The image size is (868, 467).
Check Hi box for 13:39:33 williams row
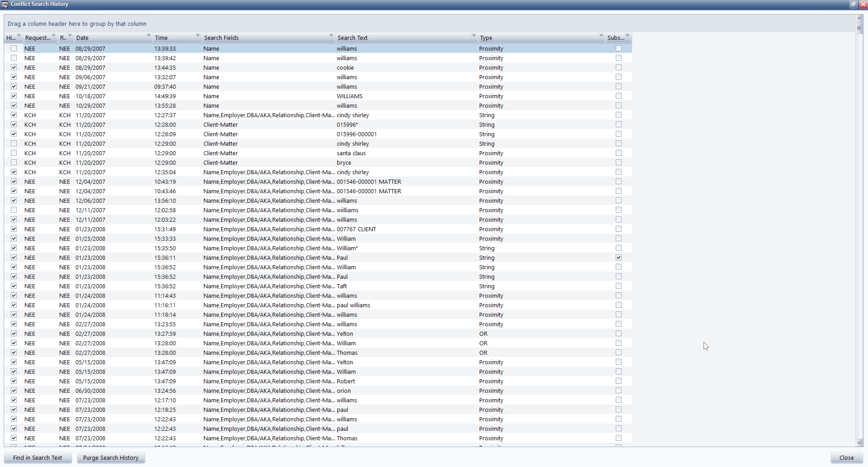14,48
